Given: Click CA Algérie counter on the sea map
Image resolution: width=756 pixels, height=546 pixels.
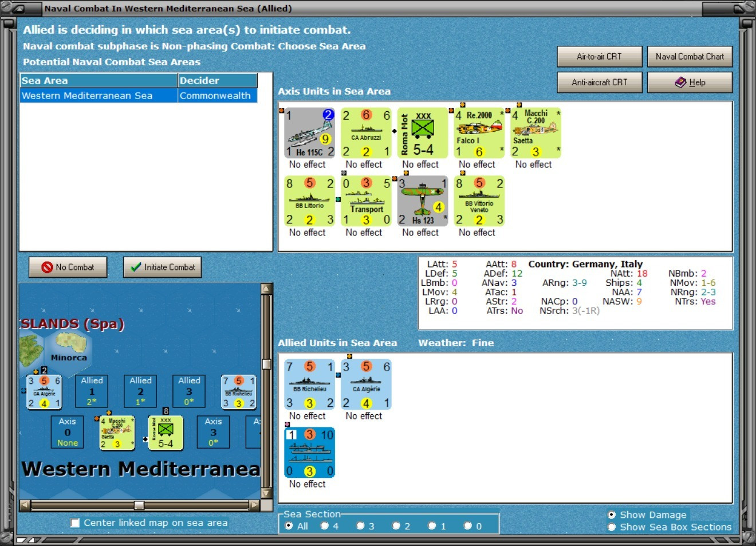Looking at the screenshot, I should (44, 392).
